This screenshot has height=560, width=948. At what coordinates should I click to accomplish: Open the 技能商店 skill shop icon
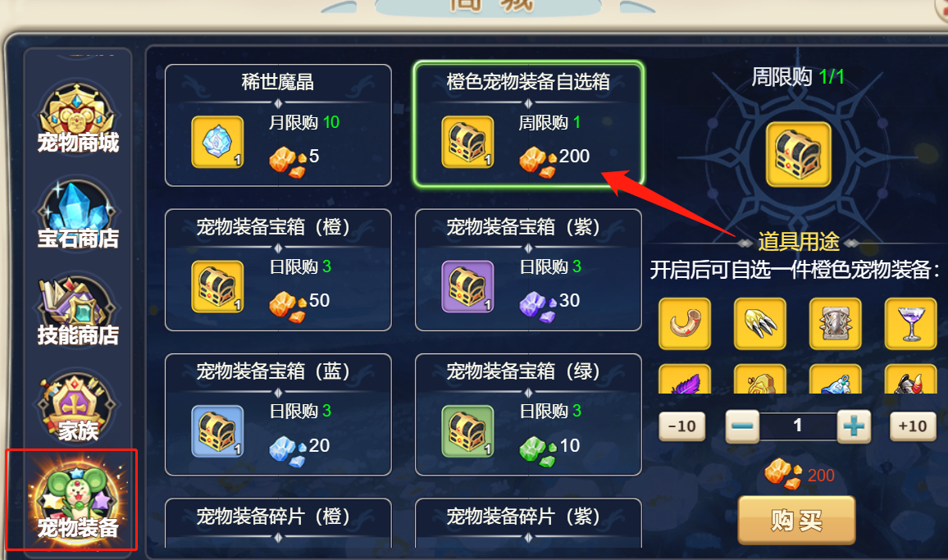click(77, 311)
